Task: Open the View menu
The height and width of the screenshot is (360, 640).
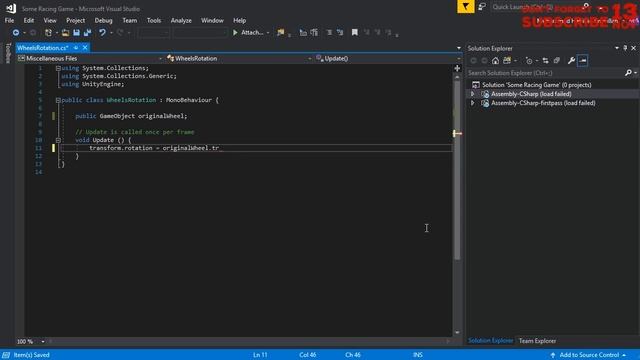Action: coord(50,20)
